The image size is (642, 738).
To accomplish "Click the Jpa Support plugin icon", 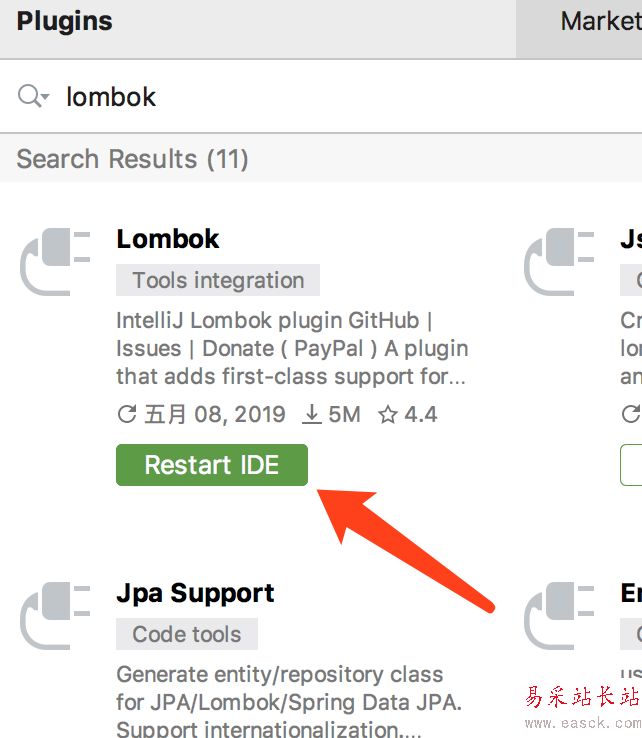I will 56,616.
